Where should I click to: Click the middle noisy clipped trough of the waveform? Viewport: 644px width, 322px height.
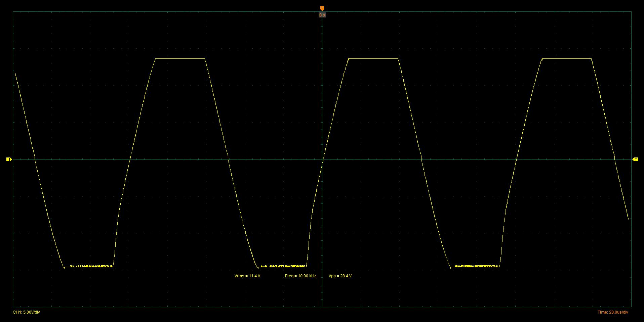coord(282,267)
